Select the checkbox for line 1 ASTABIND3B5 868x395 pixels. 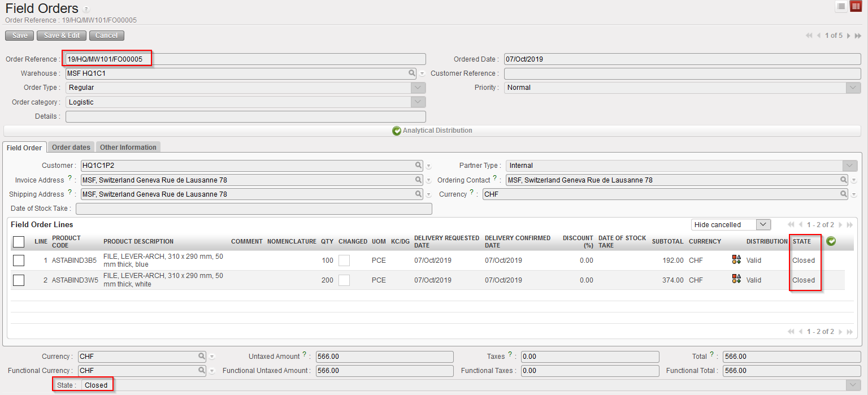[x=19, y=261]
